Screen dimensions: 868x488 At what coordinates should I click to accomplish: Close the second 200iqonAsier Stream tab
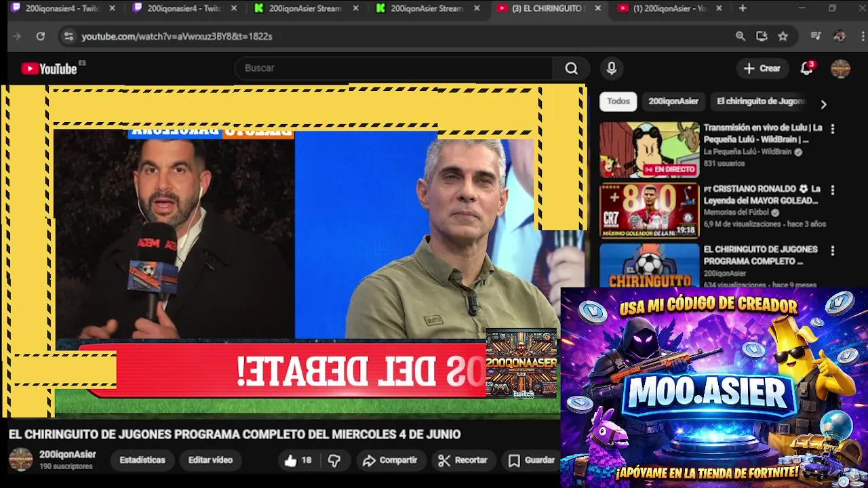pyautogui.click(x=477, y=8)
